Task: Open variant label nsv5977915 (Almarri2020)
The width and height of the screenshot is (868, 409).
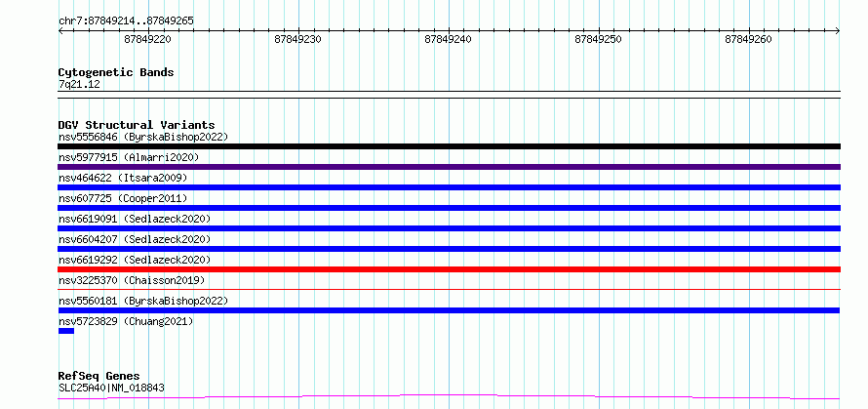Action: tap(129, 157)
